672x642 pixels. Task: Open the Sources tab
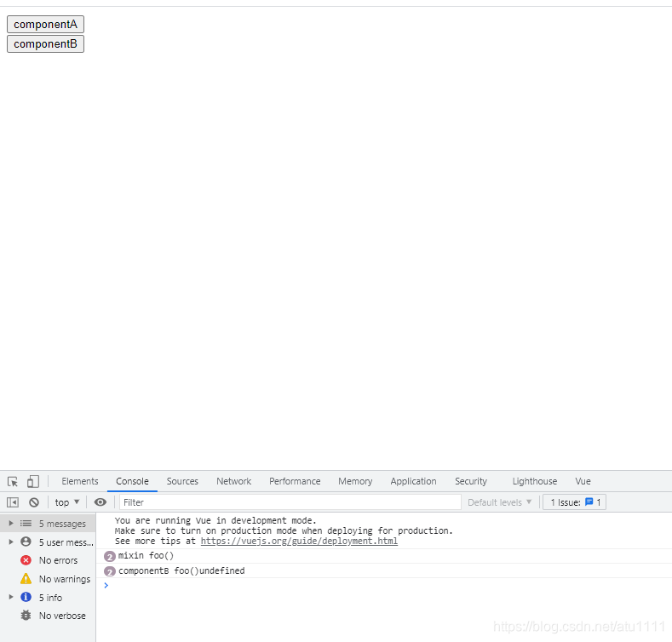182,481
